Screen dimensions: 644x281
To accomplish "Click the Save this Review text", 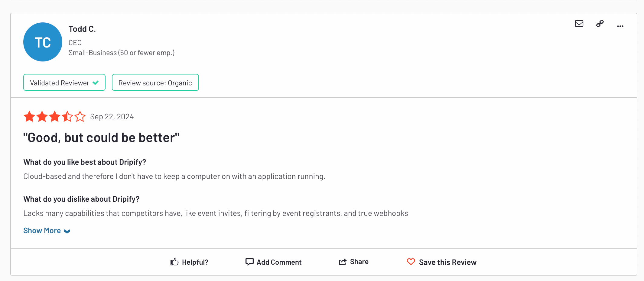I will point(448,262).
